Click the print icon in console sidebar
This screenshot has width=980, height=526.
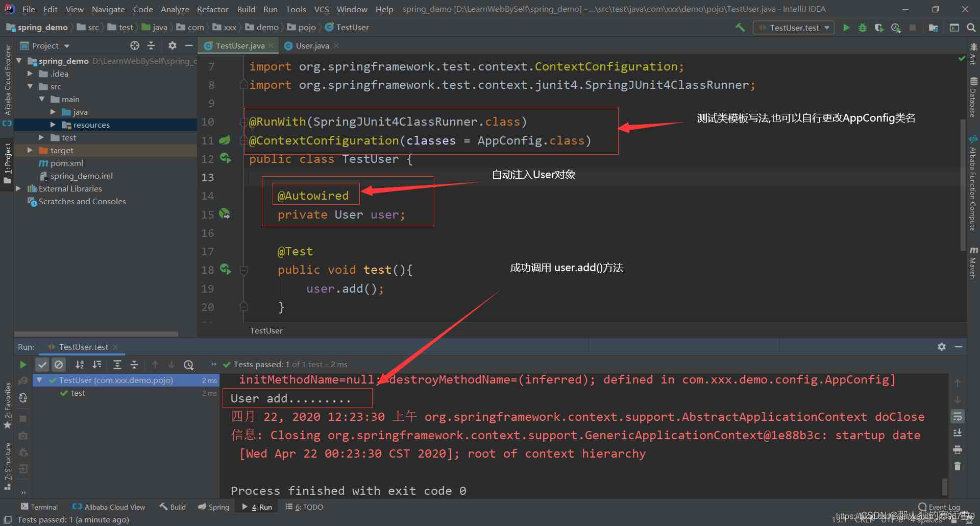[958, 450]
